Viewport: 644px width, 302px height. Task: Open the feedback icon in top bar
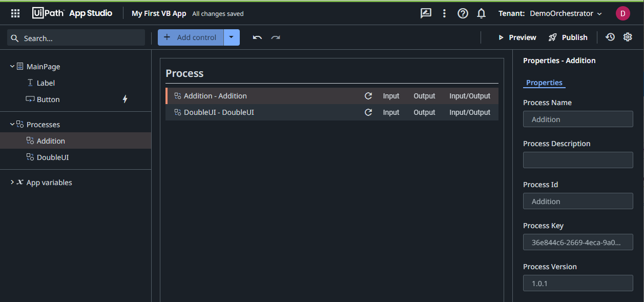pos(425,13)
